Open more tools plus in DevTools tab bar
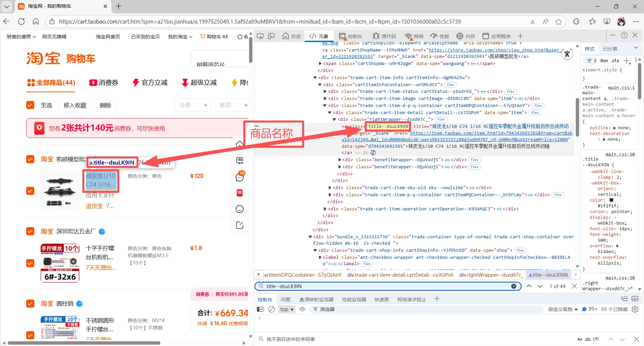The height and width of the screenshot is (346, 644). click(520, 36)
